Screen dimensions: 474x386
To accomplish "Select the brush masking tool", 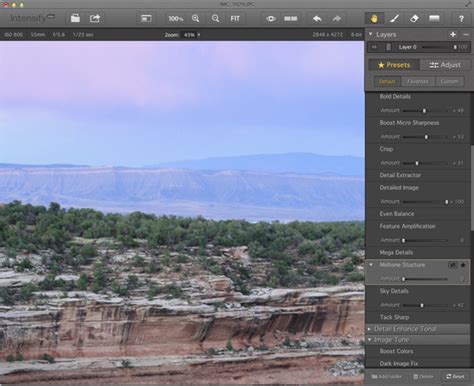I will coord(394,19).
